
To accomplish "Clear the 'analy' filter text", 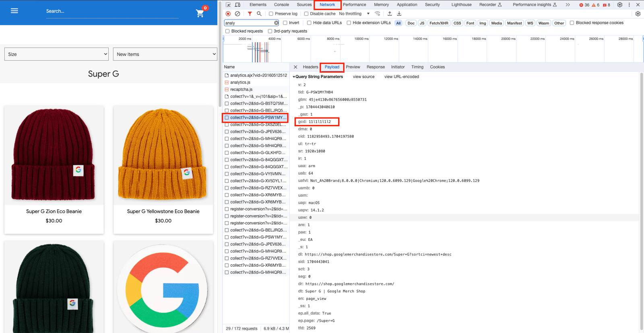I will click(x=276, y=23).
